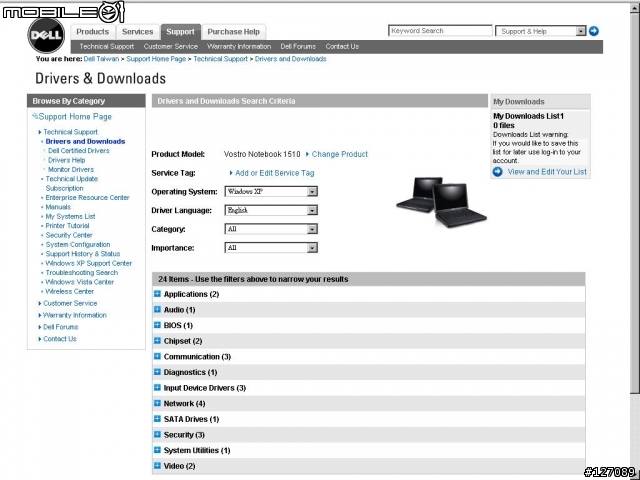
Task: Open Manuals sidebar link
Action: pos(58,207)
